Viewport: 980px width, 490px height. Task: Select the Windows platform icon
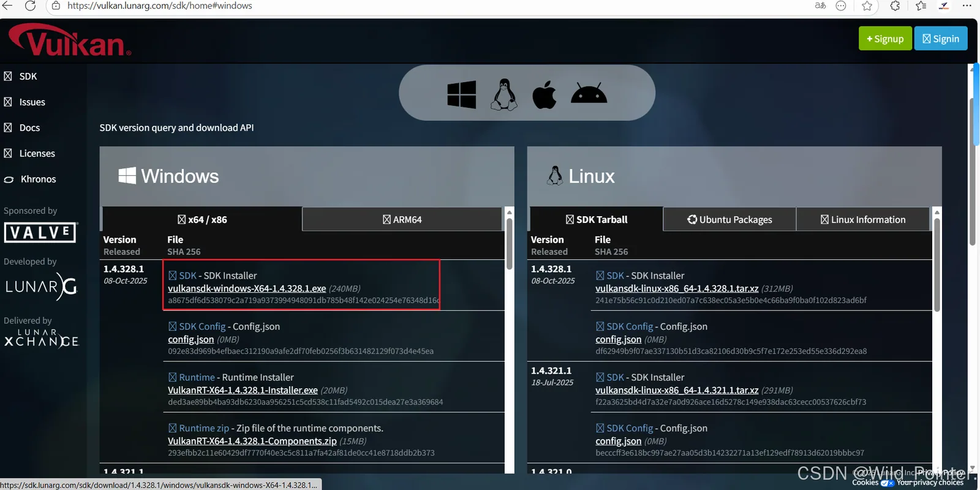(462, 94)
